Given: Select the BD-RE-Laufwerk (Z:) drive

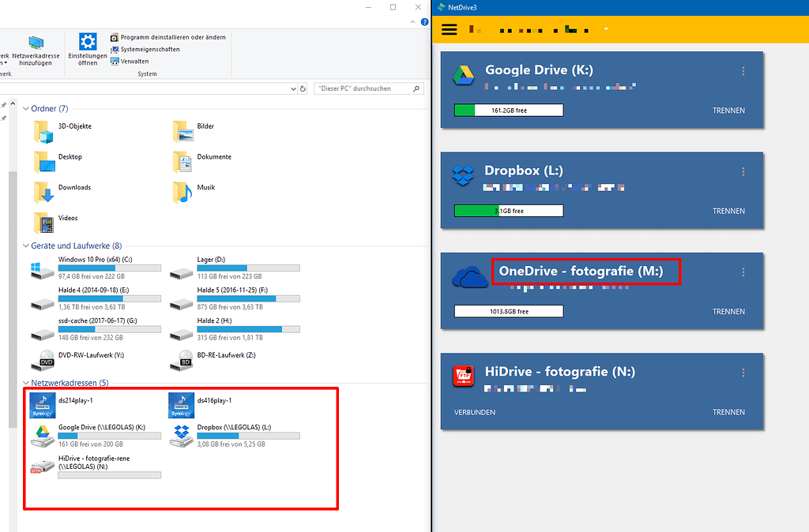Looking at the screenshot, I should click(x=213, y=361).
